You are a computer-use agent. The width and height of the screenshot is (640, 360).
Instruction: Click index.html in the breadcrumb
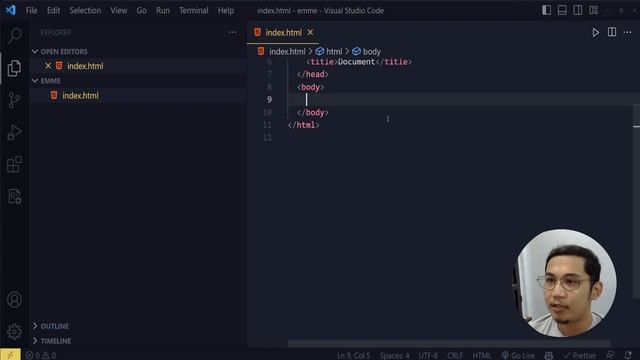[287, 51]
